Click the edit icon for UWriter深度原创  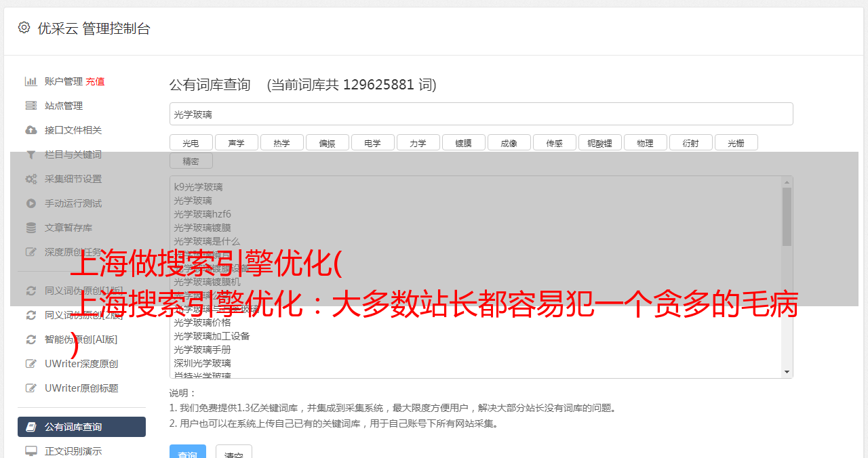click(x=31, y=364)
